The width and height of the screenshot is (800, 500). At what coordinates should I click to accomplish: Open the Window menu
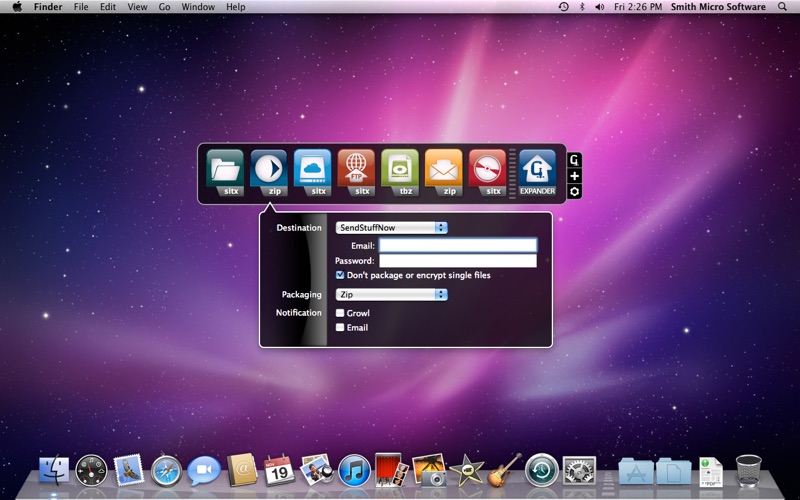pyautogui.click(x=198, y=7)
